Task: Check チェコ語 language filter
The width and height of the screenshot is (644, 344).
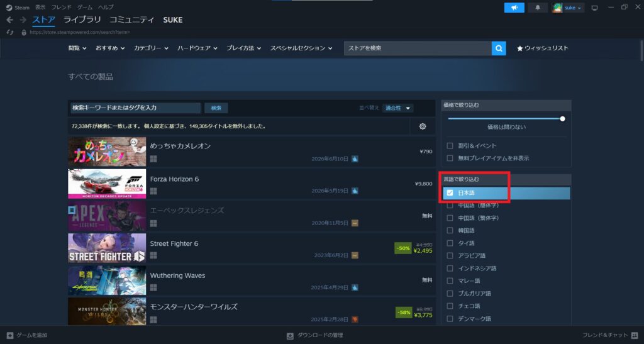Action: point(450,306)
